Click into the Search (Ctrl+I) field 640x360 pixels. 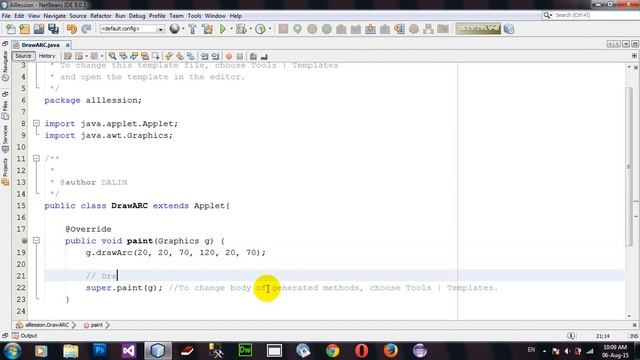(590, 15)
